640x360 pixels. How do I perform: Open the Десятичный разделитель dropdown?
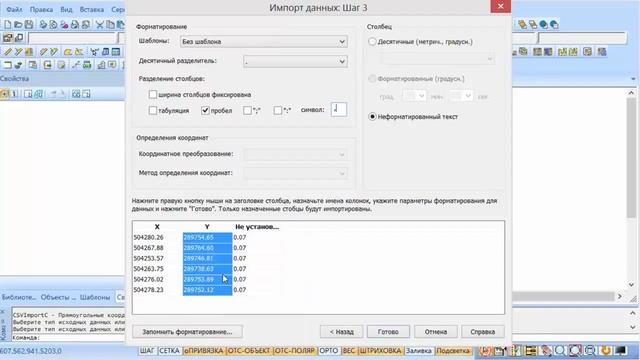pos(295,61)
